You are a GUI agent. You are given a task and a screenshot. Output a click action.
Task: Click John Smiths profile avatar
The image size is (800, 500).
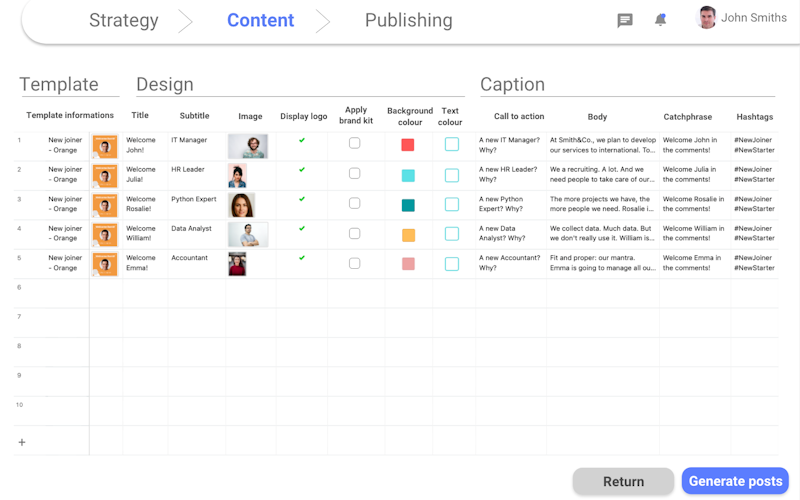pos(707,18)
